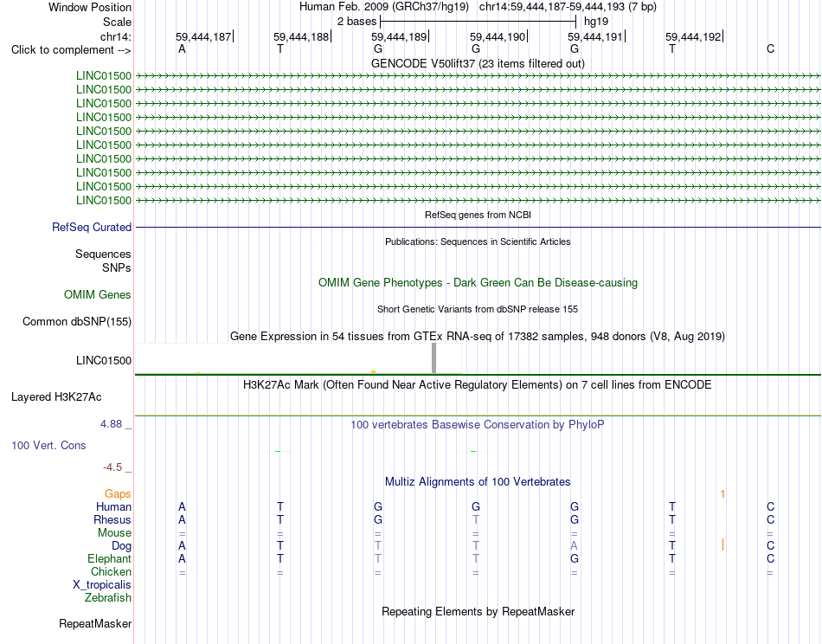
Task: Click the orange gap count 1
Action: point(722,494)
